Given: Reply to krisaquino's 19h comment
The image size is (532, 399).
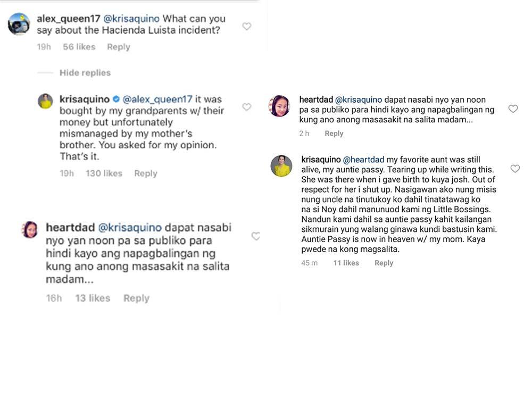Looking at the screenshot, I should click(x=145, y=173).
